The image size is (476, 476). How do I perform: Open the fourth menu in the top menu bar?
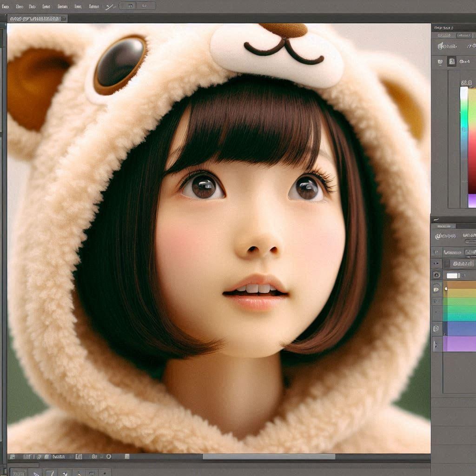click(46, 7)
